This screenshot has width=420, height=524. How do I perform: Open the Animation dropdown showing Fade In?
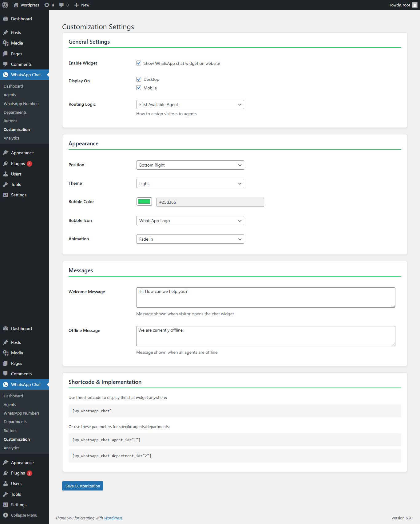coord(190,239)
